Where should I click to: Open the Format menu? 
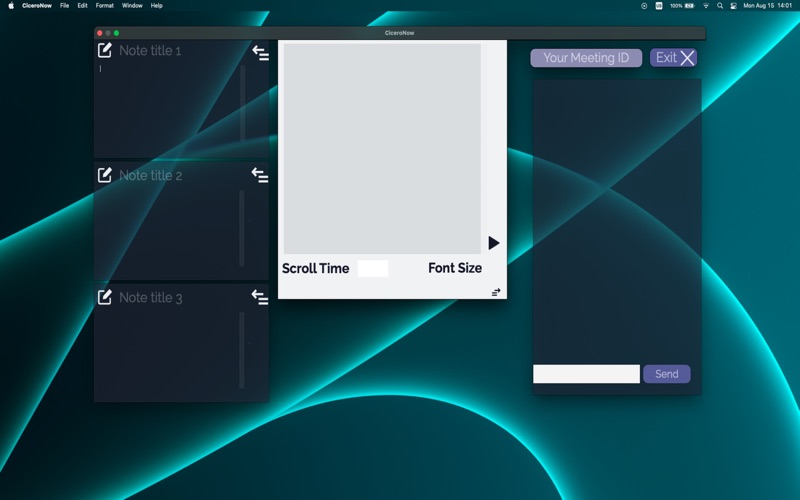(104, 6)
